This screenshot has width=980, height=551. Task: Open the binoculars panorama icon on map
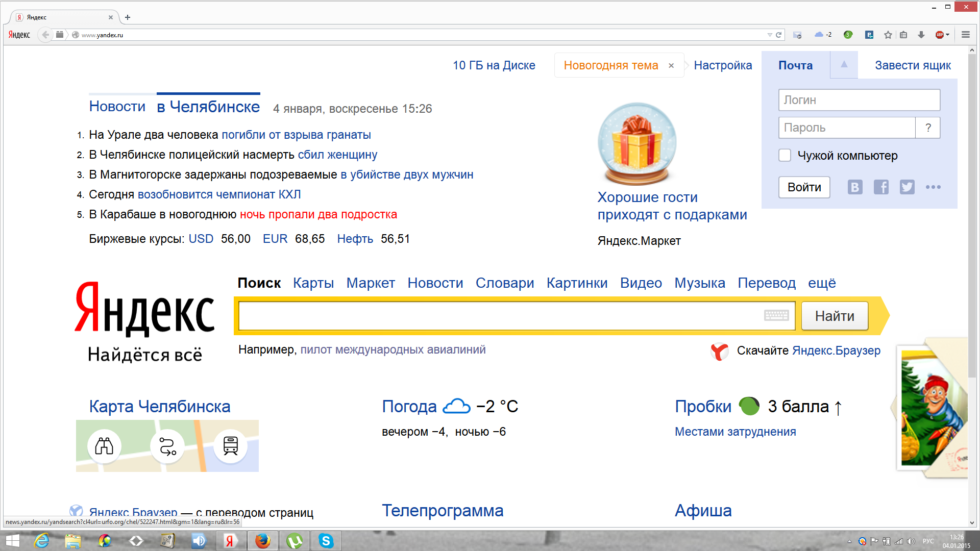pos(104,446)
